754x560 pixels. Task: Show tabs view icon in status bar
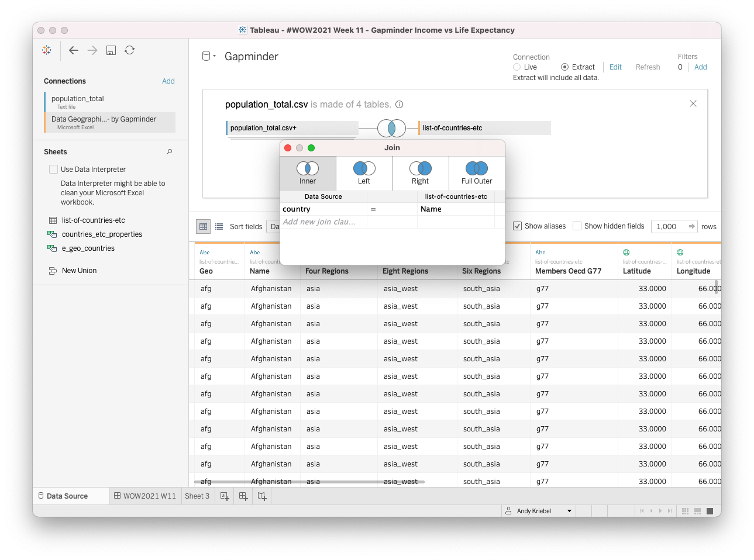point(710,511)
